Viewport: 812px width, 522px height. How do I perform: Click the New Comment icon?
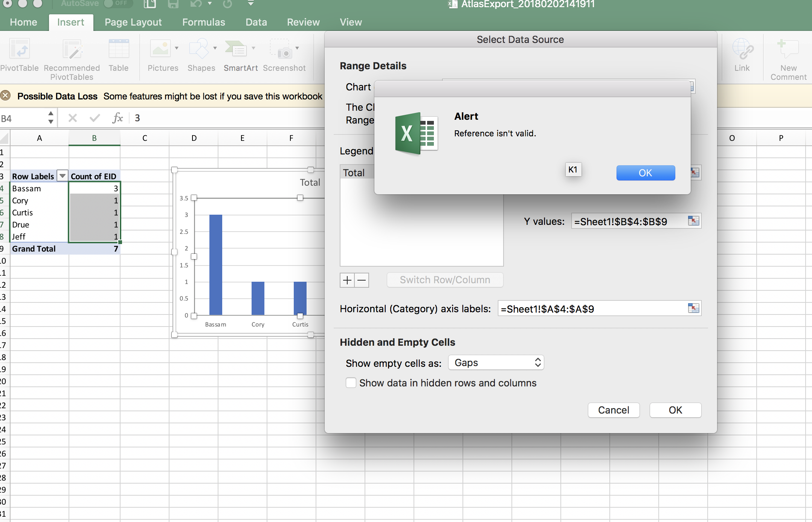tap(788, 49)
